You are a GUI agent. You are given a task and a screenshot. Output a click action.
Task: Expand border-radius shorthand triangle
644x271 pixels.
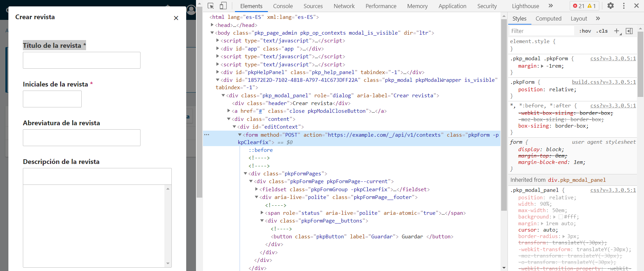pyautogui.click(x=564, y=236)
